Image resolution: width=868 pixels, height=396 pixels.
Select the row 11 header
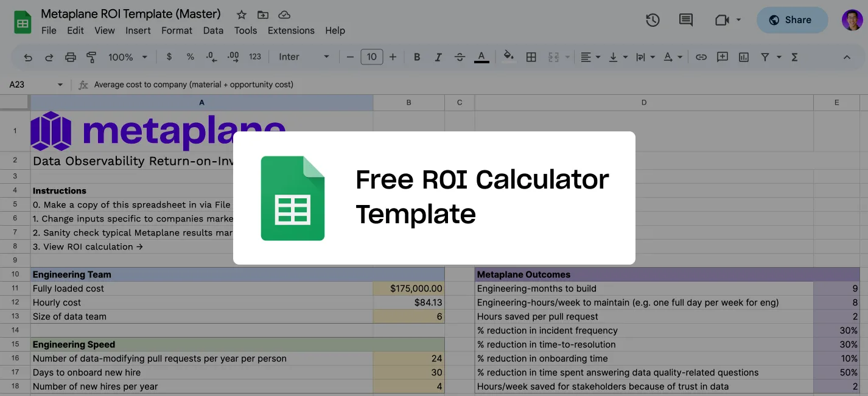click(x=15, y=288)
